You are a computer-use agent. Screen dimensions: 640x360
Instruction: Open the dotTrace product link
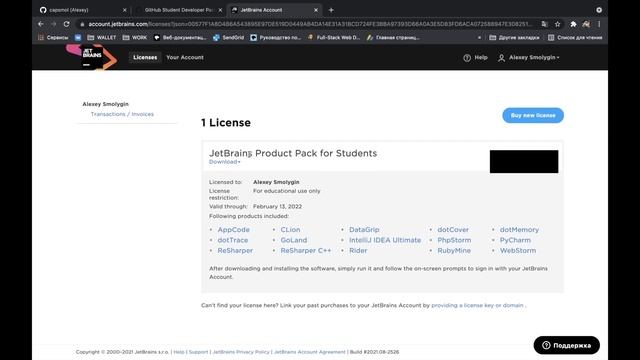[x=233, y=240]
